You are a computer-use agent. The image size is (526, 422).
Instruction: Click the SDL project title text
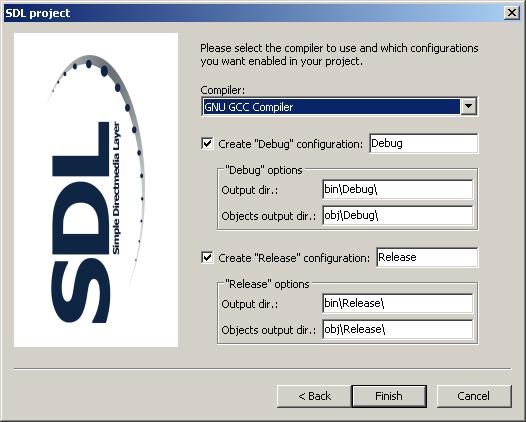[38, 13]
